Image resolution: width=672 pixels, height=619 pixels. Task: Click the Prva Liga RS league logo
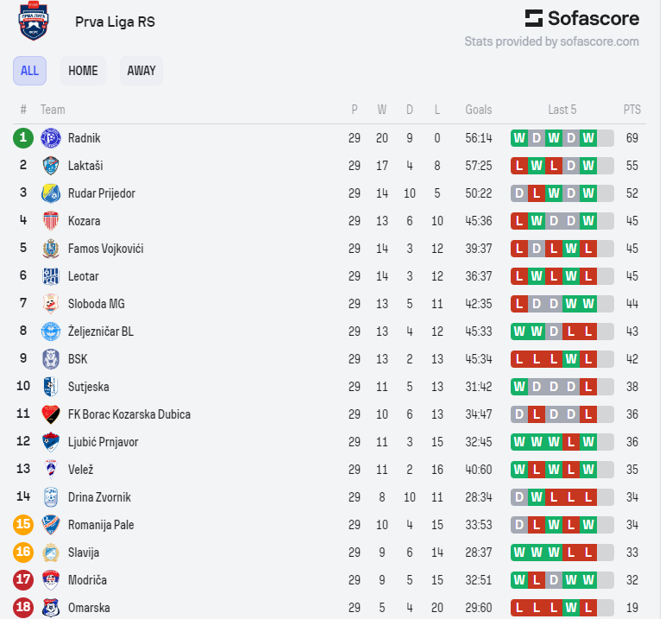pyautogui.click(x=34, y=22)
